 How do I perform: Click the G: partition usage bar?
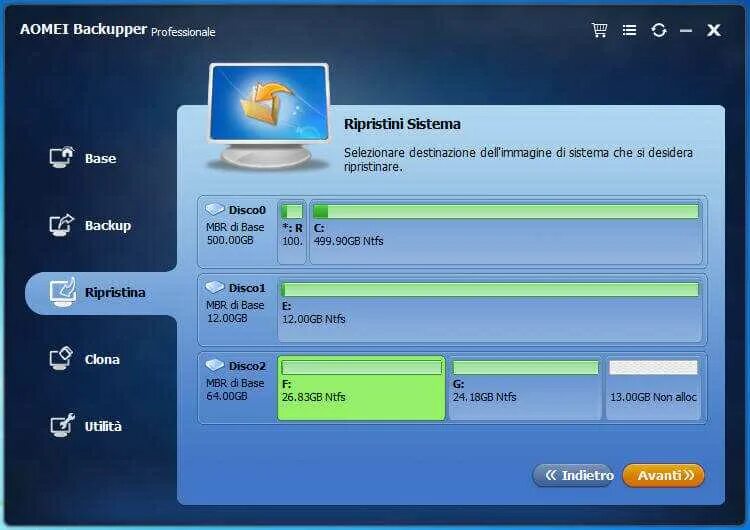525,367
